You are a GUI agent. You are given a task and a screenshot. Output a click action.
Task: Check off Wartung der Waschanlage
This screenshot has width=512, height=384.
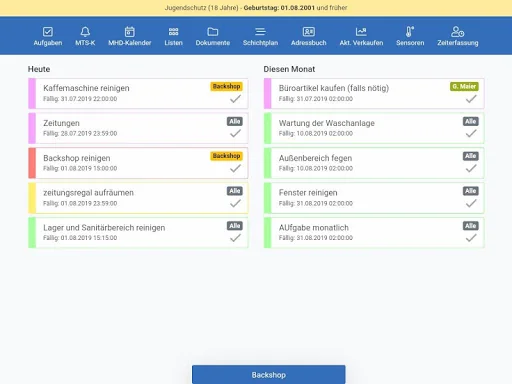(471, 133)
